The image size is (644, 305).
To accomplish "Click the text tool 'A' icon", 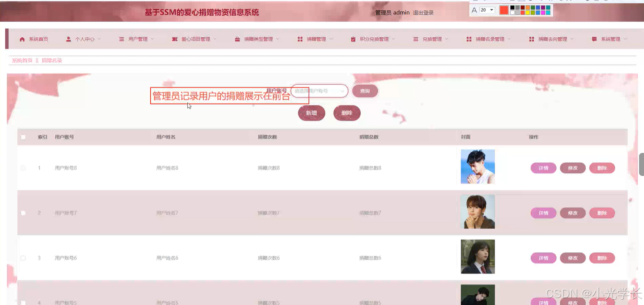I will (474, 10).
